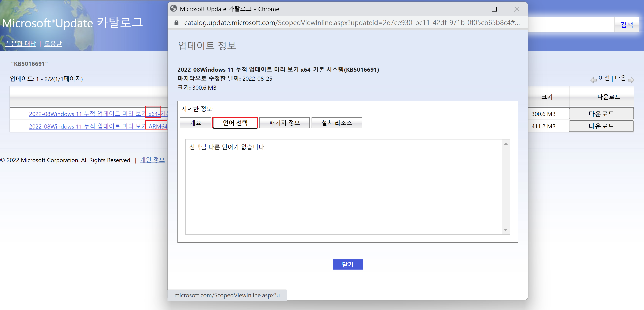Click the previous page left arrow icon

point(593,80)
